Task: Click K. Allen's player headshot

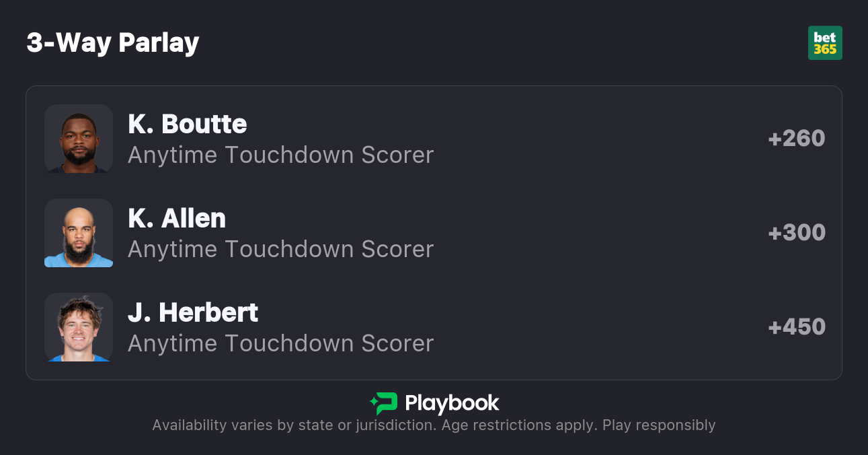Action: tap(79, 233)
